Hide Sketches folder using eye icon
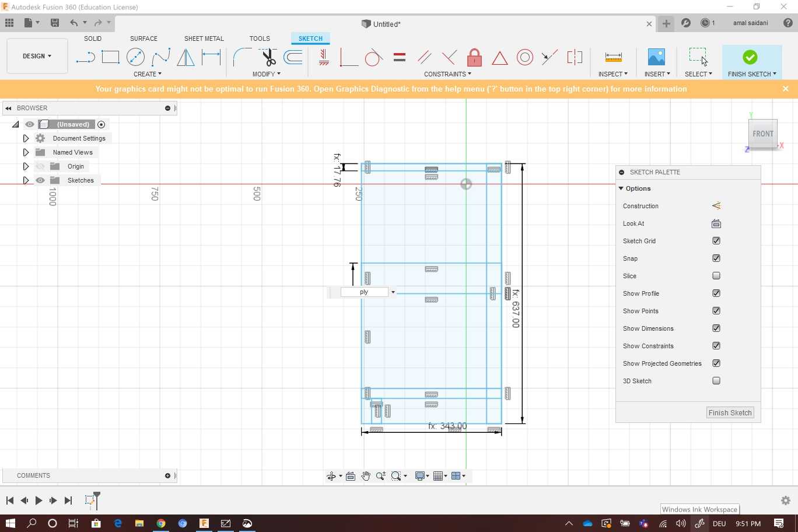 click(40, 180)
